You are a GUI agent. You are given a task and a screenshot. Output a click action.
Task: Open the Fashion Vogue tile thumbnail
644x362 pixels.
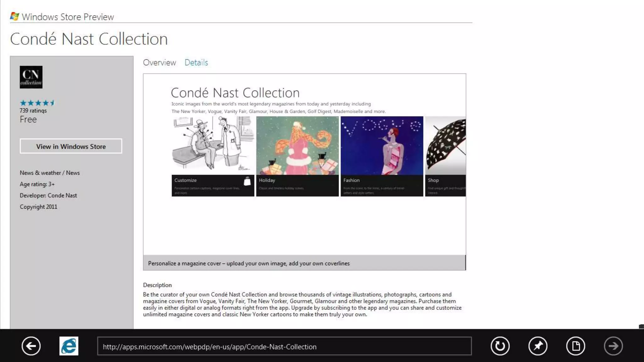(x=382, y=146)
